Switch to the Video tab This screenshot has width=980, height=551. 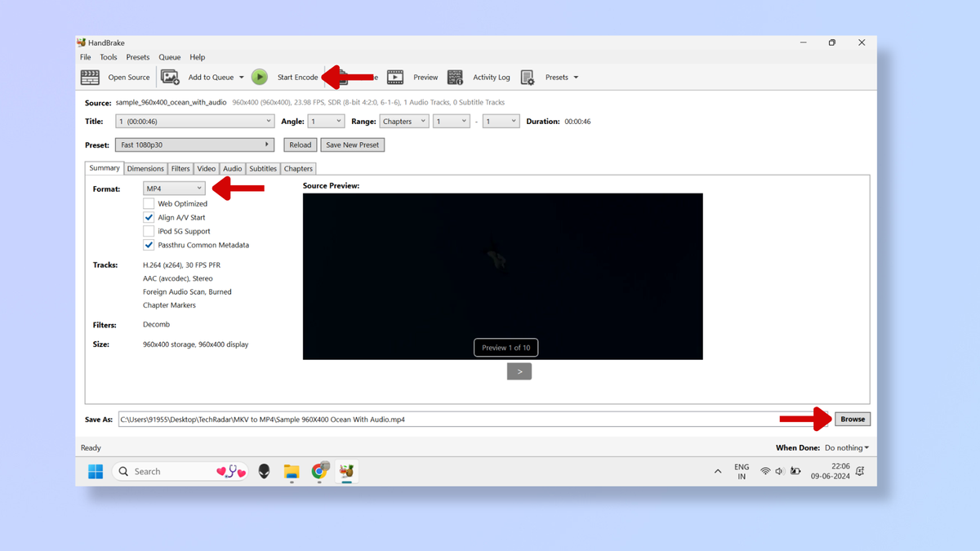click(206, 168)
